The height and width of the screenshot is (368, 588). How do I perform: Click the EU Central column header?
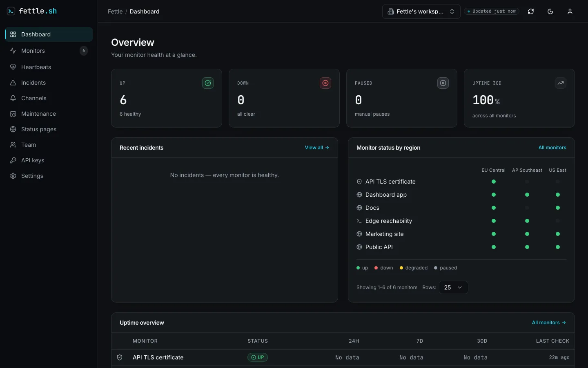tap(493, 170)
